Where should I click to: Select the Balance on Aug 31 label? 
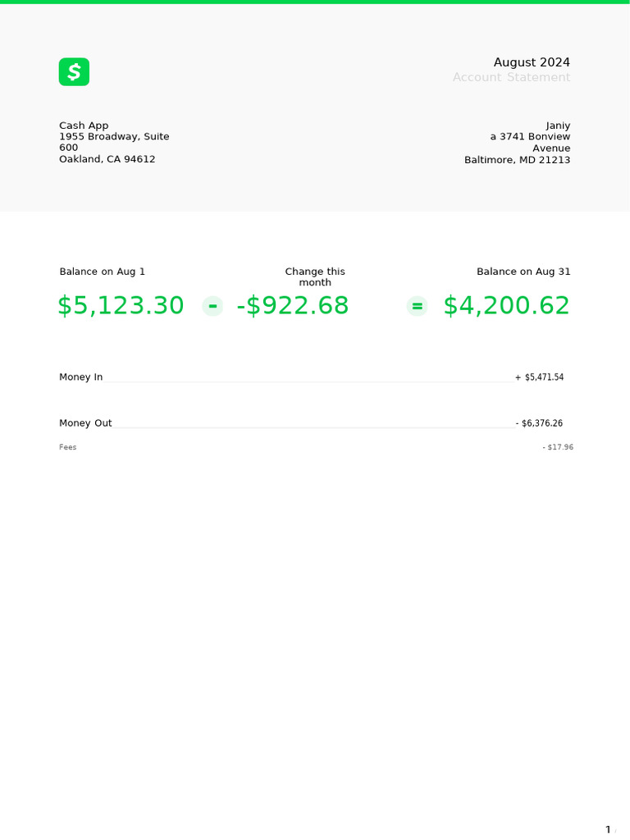click(523, 272)
